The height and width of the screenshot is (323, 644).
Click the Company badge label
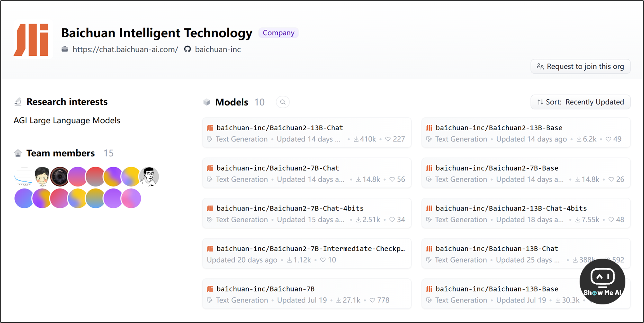coord(279,33)
